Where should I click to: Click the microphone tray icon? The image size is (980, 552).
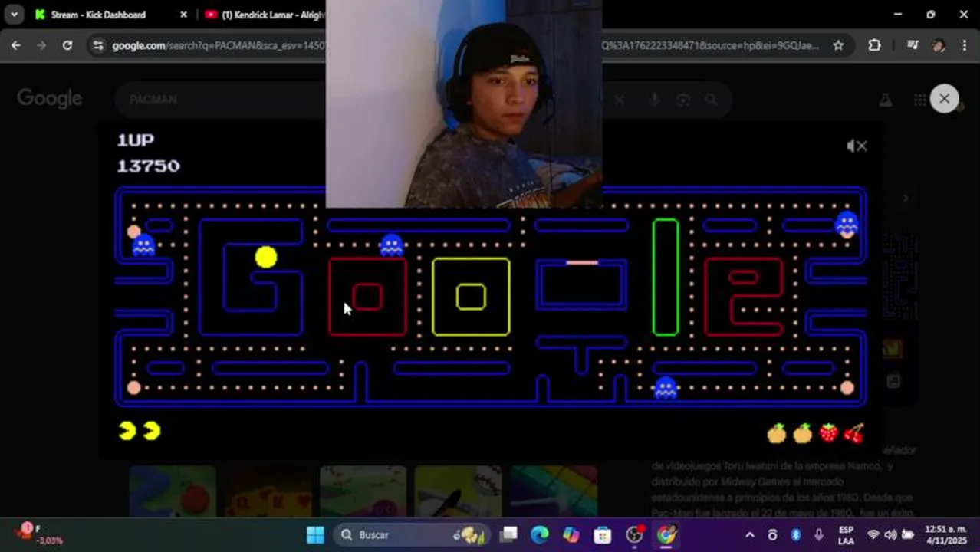click(819, 535)
